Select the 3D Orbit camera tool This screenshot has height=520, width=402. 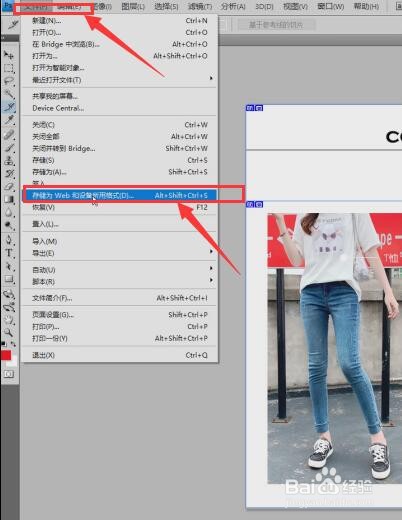[9, 307]
